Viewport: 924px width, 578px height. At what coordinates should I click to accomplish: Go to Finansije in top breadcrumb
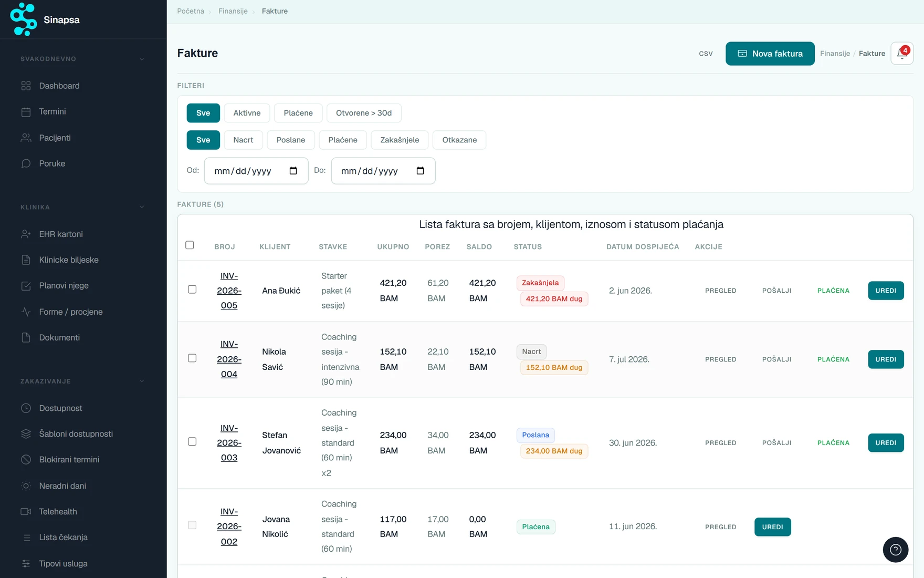pyautogui.click(x=233, y=11)
